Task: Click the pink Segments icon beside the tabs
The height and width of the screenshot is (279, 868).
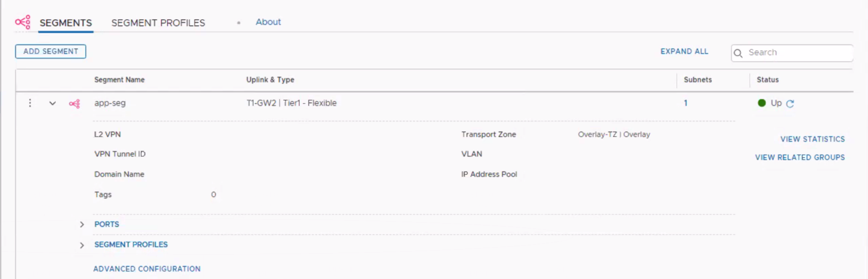Action: [x=23, y=22]
